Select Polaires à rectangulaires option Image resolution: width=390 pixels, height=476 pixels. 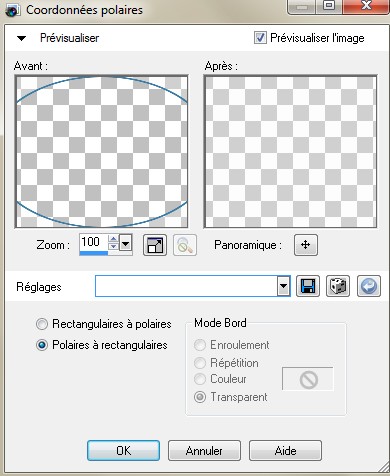click(42, 345)
